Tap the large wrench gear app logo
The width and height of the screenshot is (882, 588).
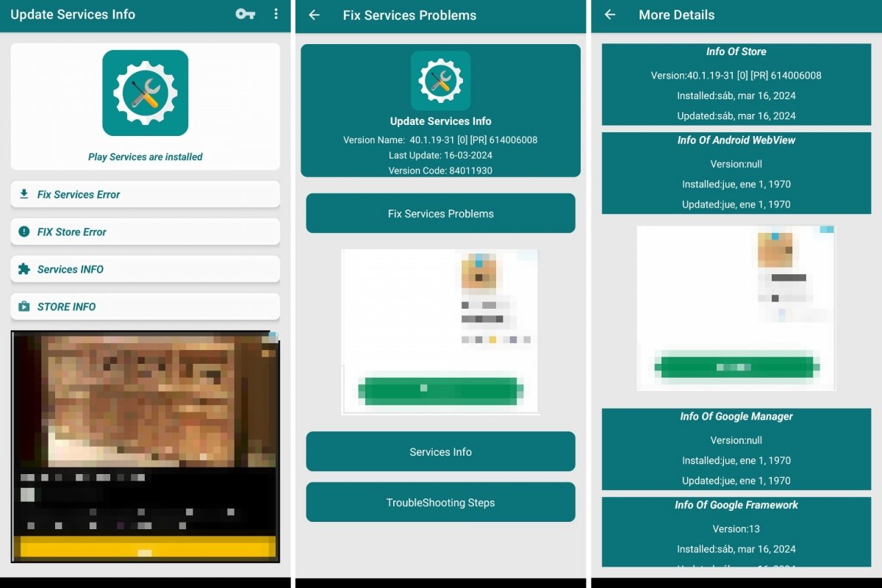click(x=146, y=93)
